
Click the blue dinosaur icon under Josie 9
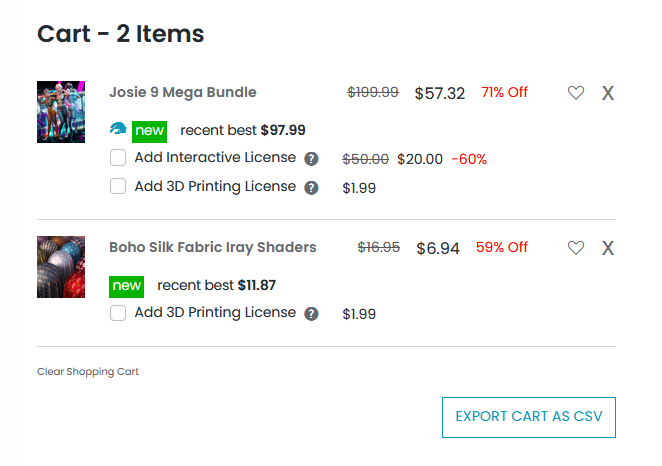(119, 130)
